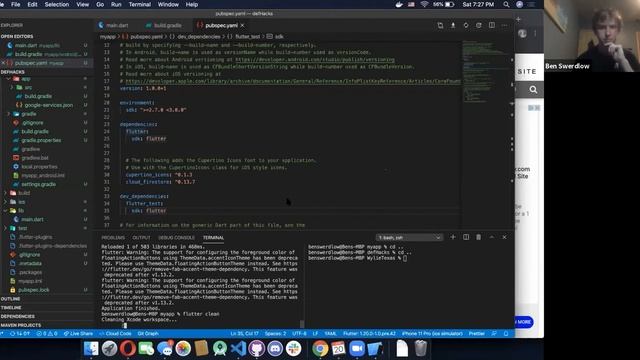Viewport: 640px width, 360px height.
Task: Add a new terminal with plus icon
Action: coord(453,237)
